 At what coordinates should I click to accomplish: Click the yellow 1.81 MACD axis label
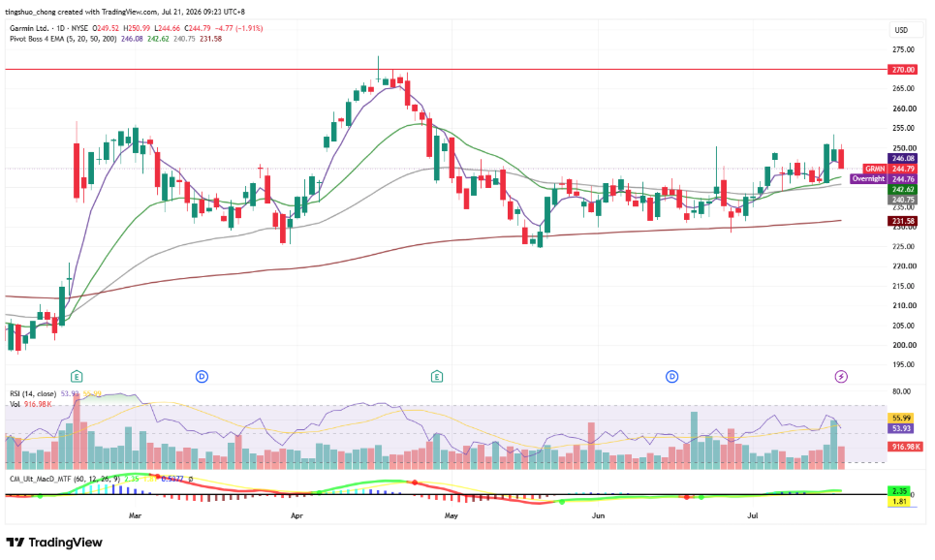coord(898,502)
